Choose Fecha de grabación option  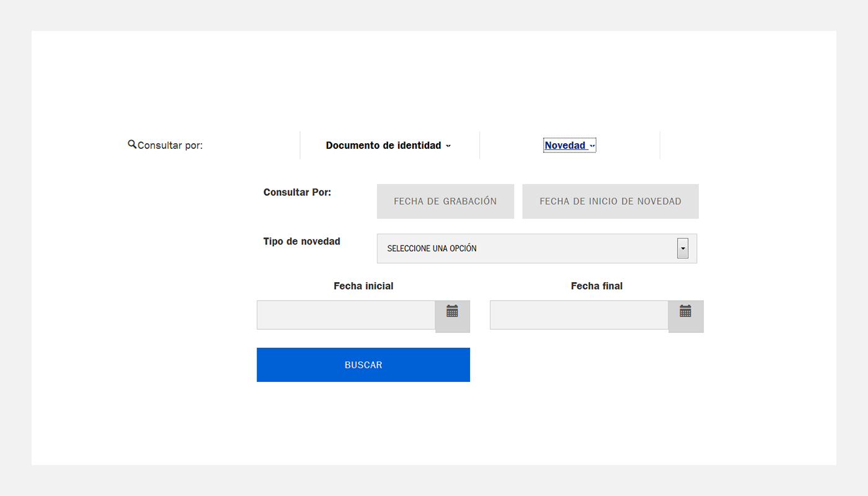click(x=445, y=201)
